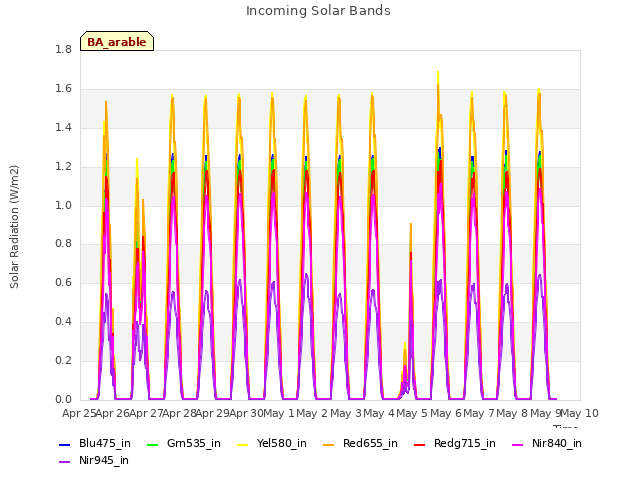Click the May 2 x-axis date label
The width and height of the screenshot is (640, 480).
click(x=312, y=414)
